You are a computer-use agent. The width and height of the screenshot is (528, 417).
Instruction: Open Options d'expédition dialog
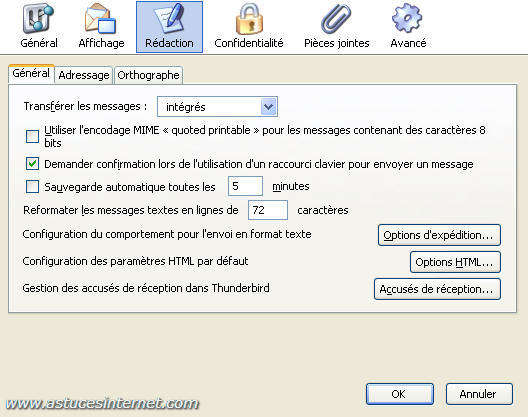tap(439, 235)
